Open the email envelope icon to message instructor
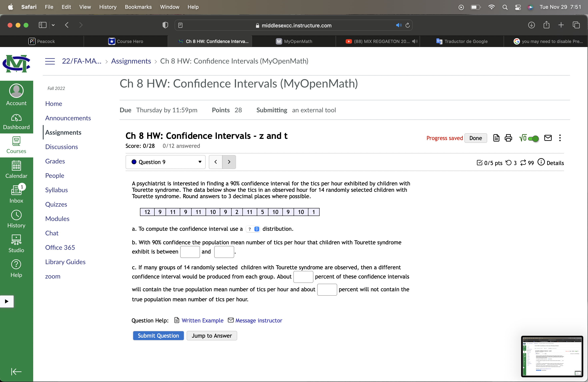The image size is (588, 382). coord(548,138)
